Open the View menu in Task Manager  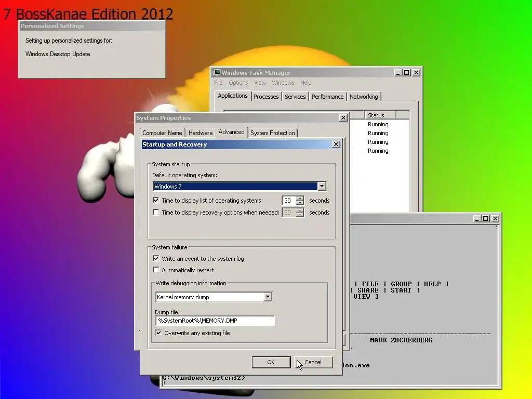pos(260,83)
